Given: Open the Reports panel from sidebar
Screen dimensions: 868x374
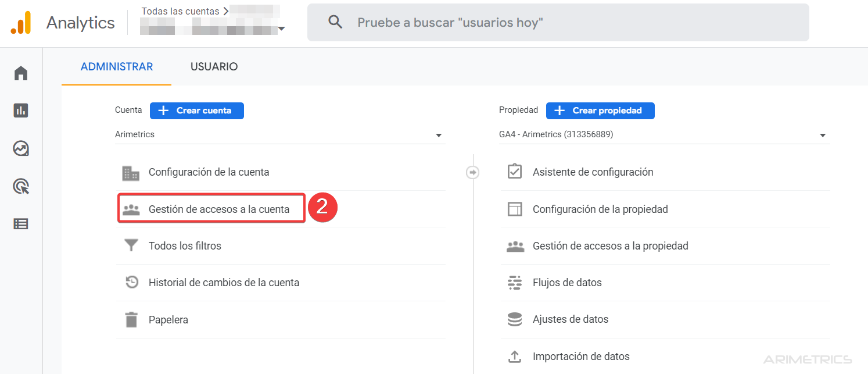Looking at the screenshot, I should (21, 111).
